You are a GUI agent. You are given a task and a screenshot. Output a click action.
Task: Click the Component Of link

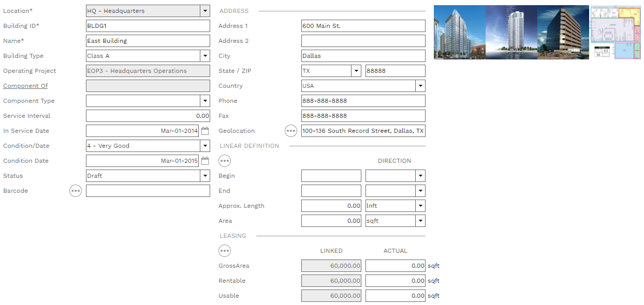[25, 86]
